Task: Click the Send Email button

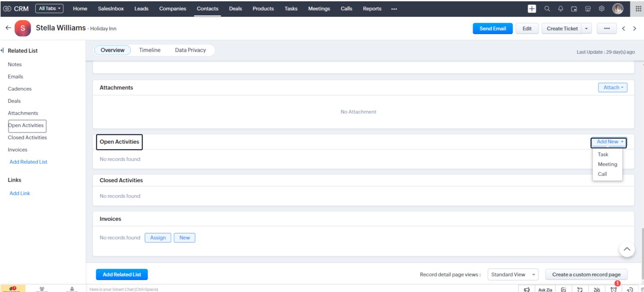Action: click(493, 28)
